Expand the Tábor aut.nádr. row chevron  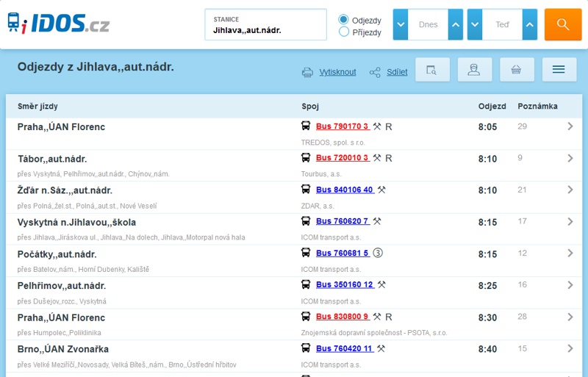pyautogui.click(x=570, y=158)
